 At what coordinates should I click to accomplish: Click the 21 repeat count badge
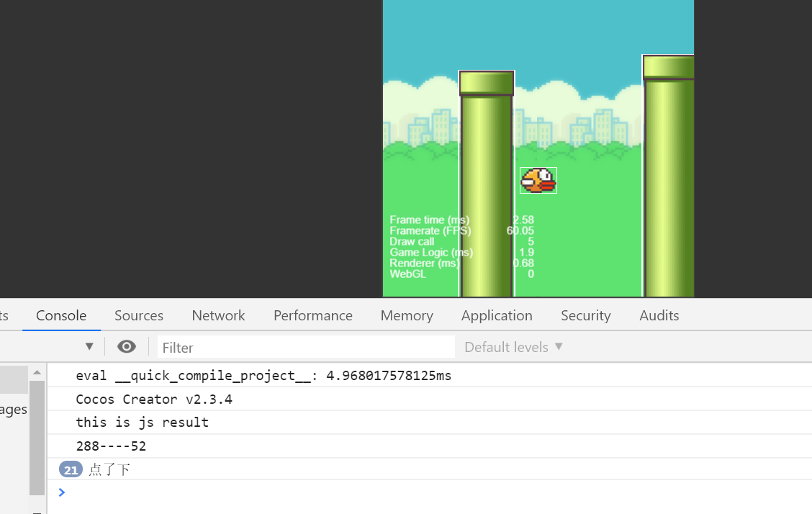71,469
